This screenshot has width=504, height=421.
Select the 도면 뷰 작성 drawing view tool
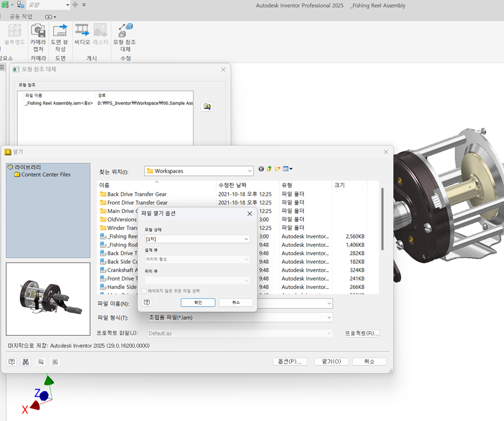(x=60, y=38)
